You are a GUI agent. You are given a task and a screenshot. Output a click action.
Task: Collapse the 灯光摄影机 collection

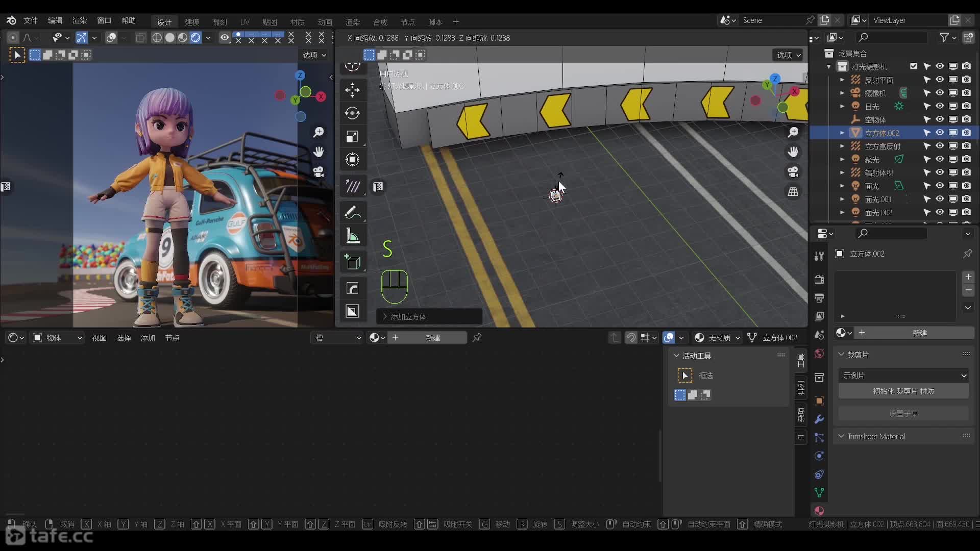tap(829, 66)
